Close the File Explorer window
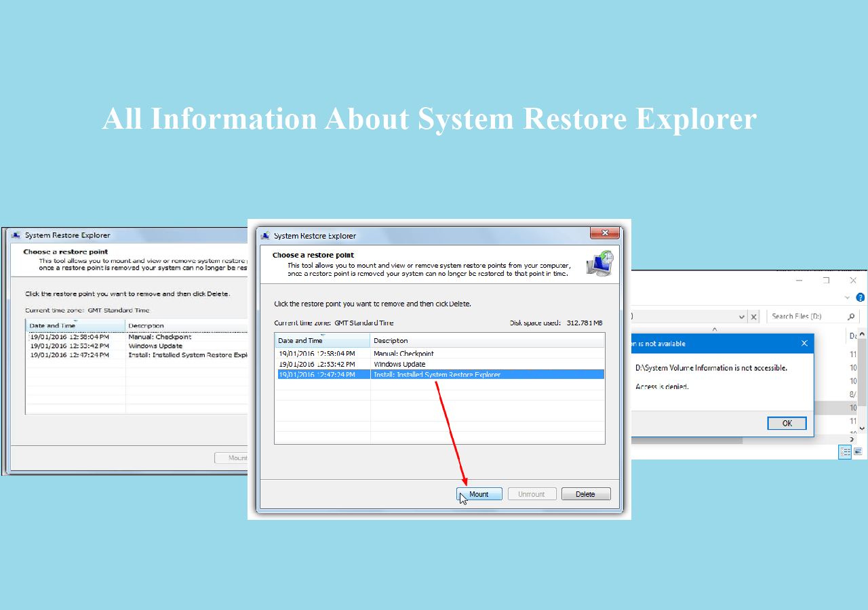This screenshot has height=610, width=868. (x=853, y=281)
